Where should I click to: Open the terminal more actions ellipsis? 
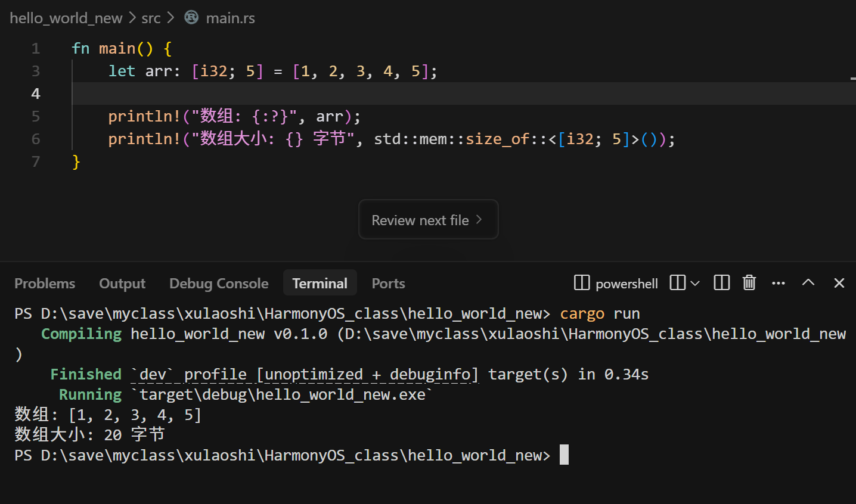pyautogui.click(x=778, y=283)
